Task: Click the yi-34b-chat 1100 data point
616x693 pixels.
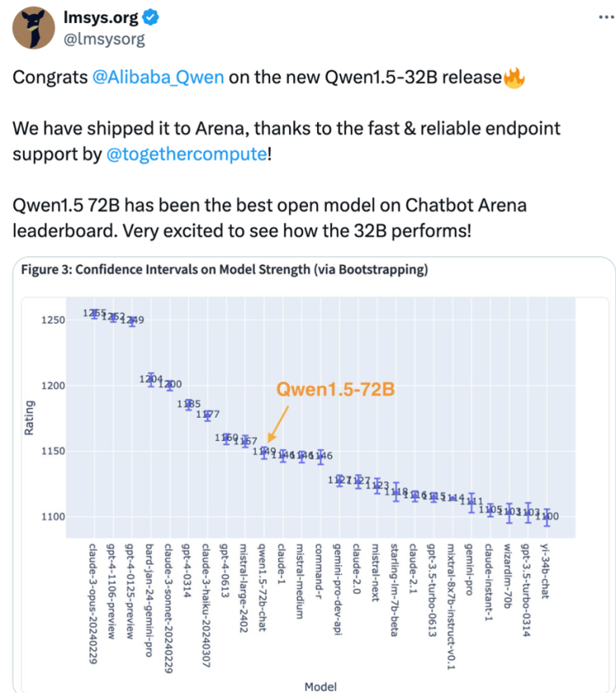Action: coord(547,516)
